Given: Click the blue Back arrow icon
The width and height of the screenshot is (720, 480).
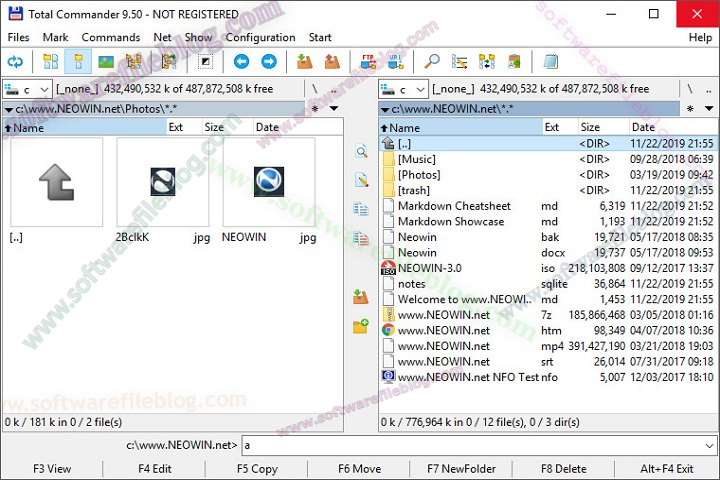Looking at the screenshot, I should 241,62.
